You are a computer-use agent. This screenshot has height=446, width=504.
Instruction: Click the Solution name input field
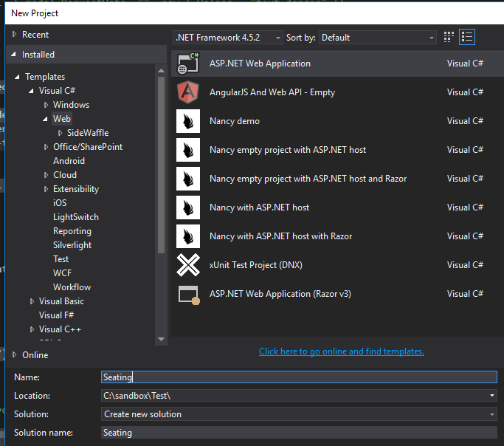coord(299,433)
